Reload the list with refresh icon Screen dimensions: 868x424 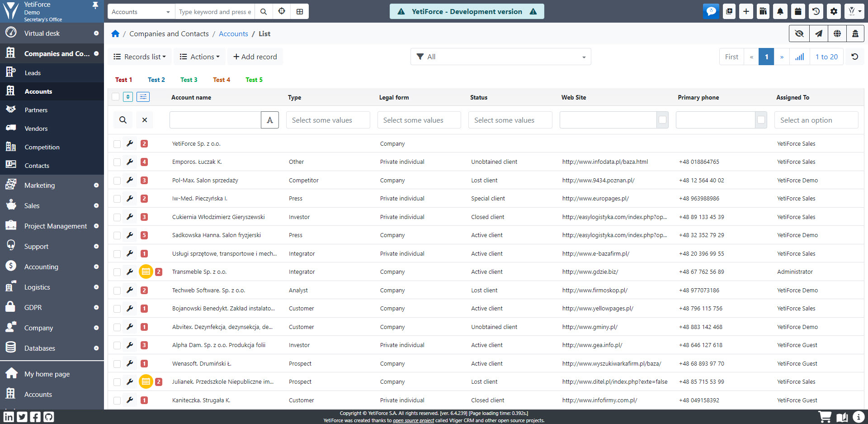[x=855, y=57]
